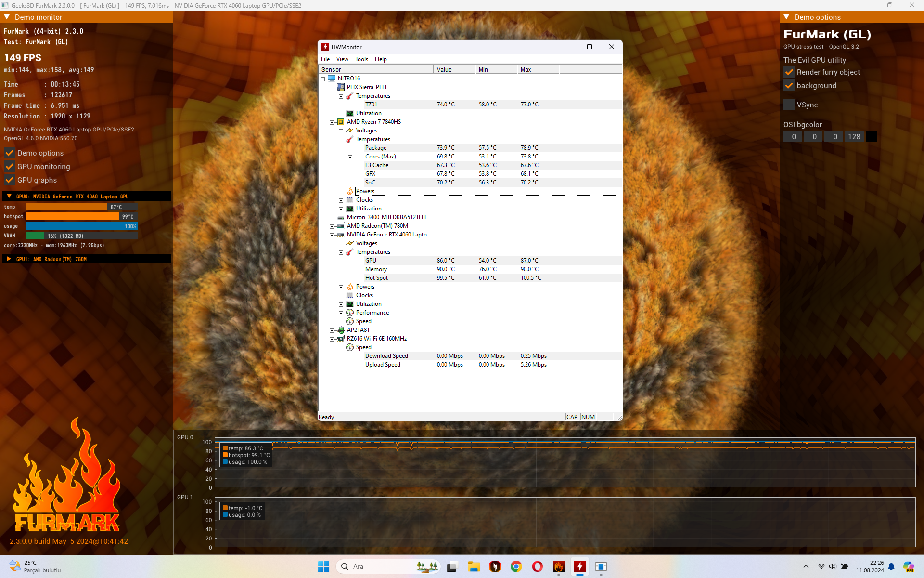Click the Ryzen Powers flame icon
This screenshot has height=578, width=924.
[350, 191]
